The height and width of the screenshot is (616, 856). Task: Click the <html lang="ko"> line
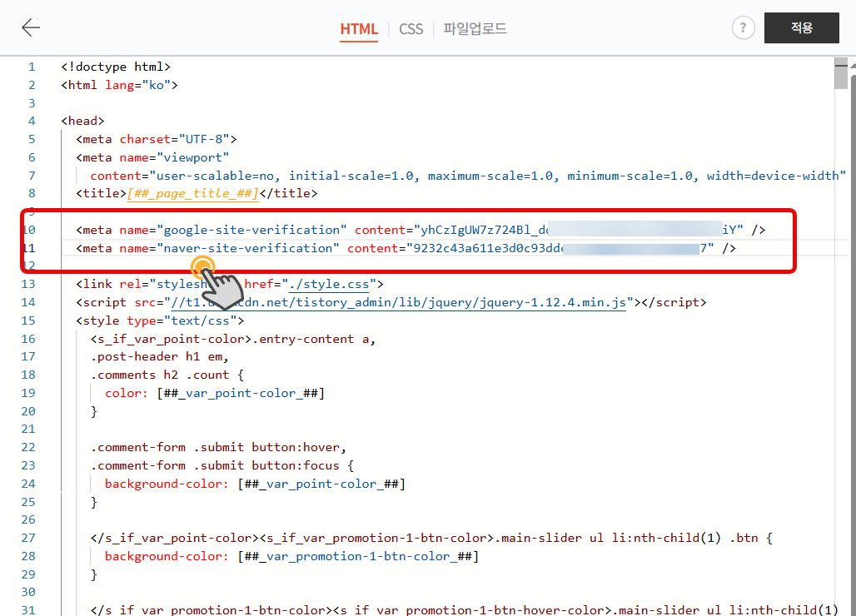point(120,85)
